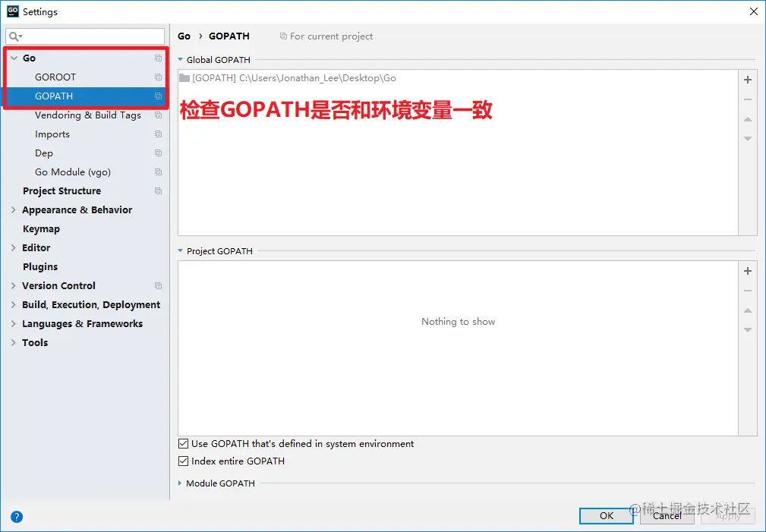The image size is (766, 532).
Task: Move Global GOPATH entry up
Action: click(x=748, y=119)
